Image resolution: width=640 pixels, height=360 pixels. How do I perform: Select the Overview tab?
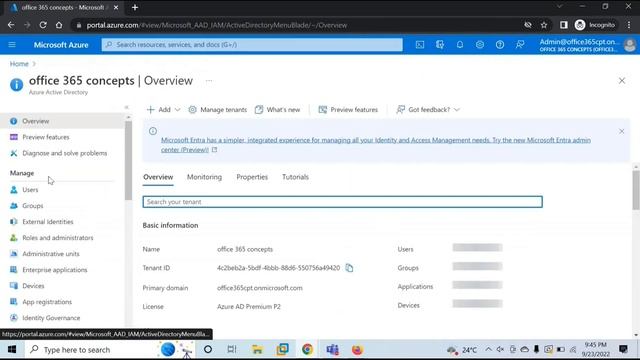(158, 177)
